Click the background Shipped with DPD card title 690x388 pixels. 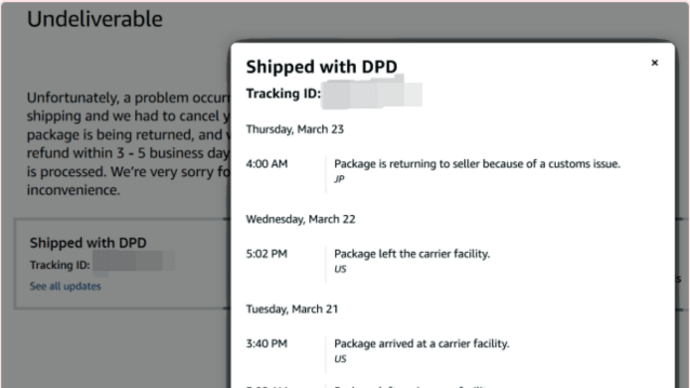click(88, 243)
